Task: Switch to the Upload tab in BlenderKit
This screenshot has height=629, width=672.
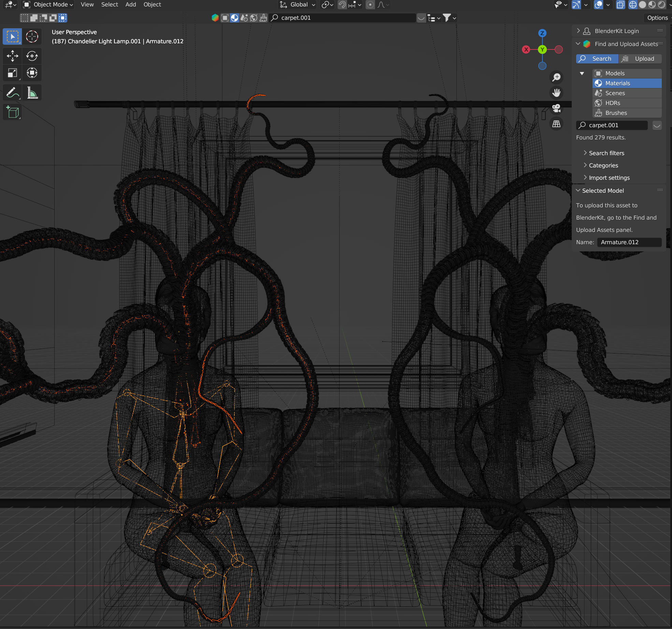Action: click(641, 59)
